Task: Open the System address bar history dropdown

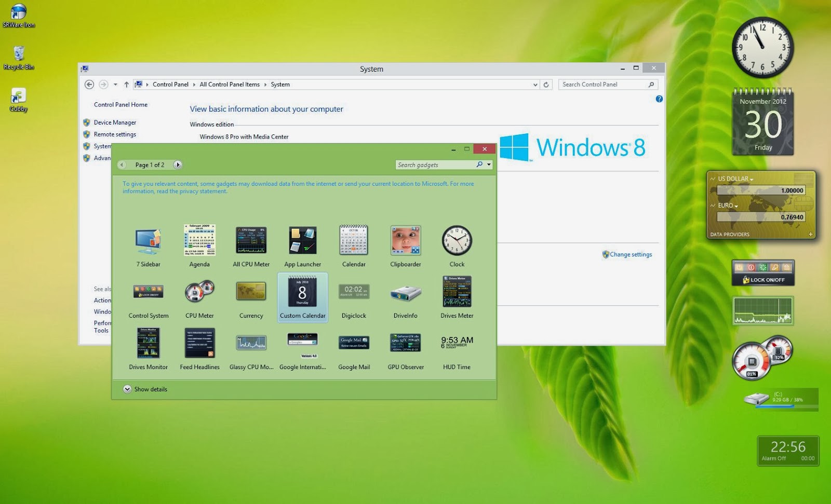Action: click(535, 85)
